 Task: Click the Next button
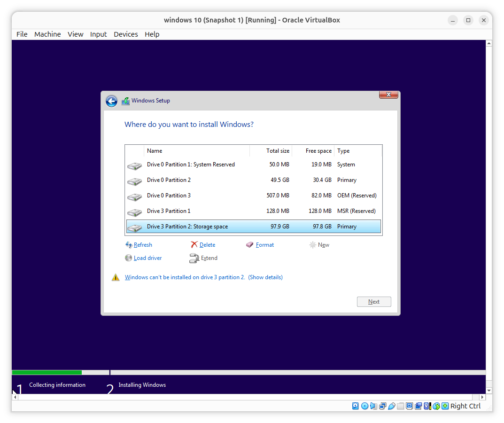[374, 302]
